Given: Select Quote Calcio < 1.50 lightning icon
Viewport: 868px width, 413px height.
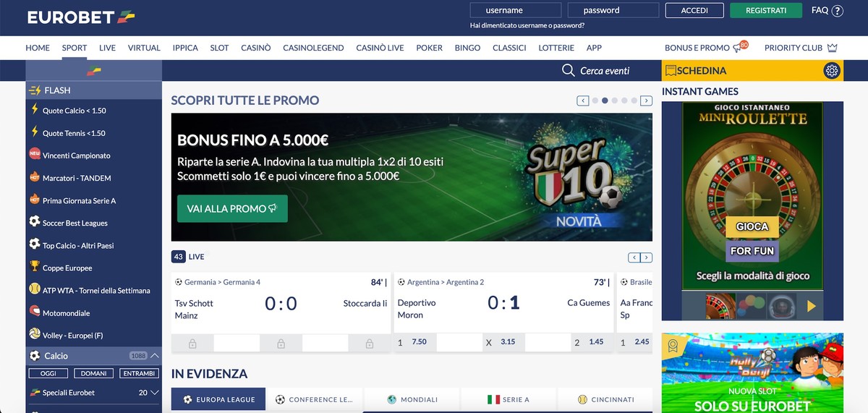Looking at the screenshot, I should 34,110.
